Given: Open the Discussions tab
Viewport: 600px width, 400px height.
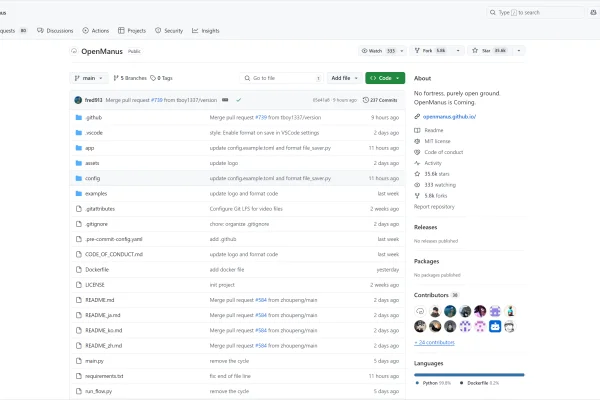Looking at the screenshot, I should (x=55, y=31).
